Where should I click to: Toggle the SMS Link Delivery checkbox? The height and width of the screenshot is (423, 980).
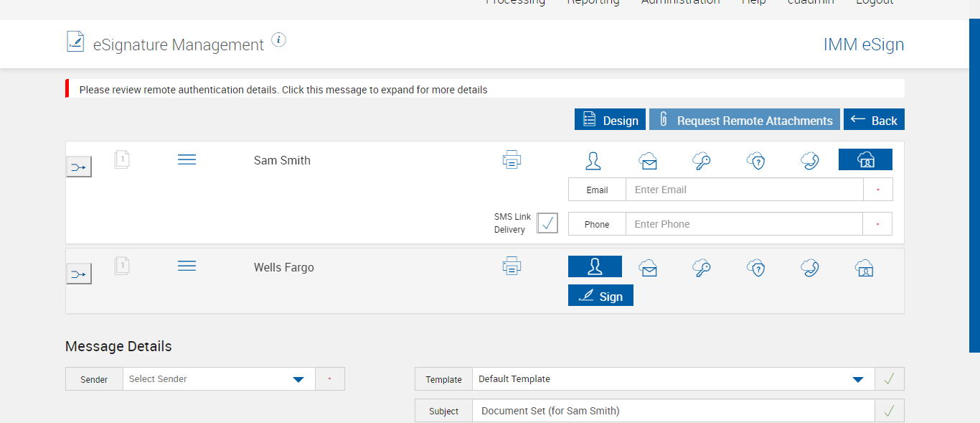click(547, 223)
